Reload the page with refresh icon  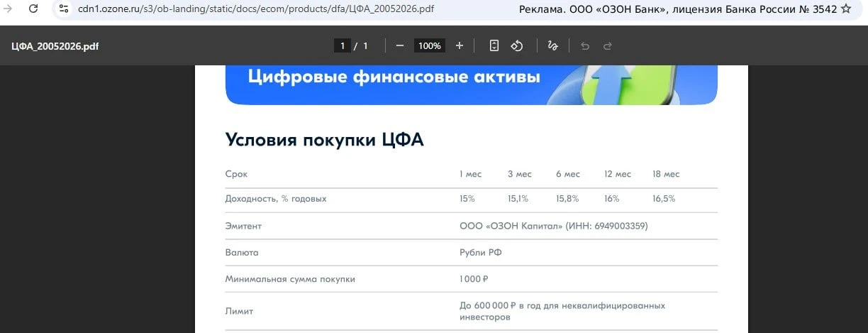33,9
